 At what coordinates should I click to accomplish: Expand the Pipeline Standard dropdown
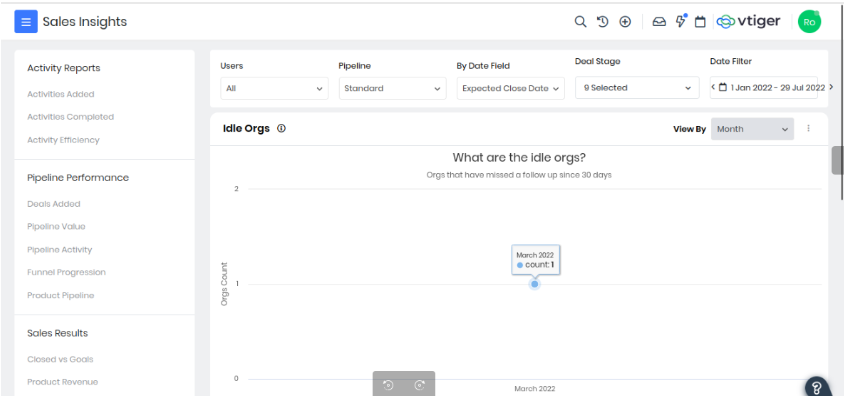click(x=392, y=88)
